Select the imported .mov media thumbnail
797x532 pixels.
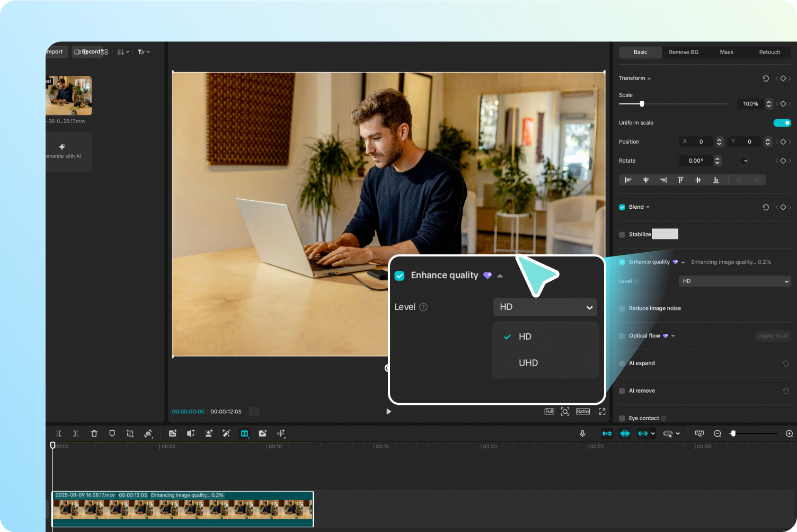point(68,95)
